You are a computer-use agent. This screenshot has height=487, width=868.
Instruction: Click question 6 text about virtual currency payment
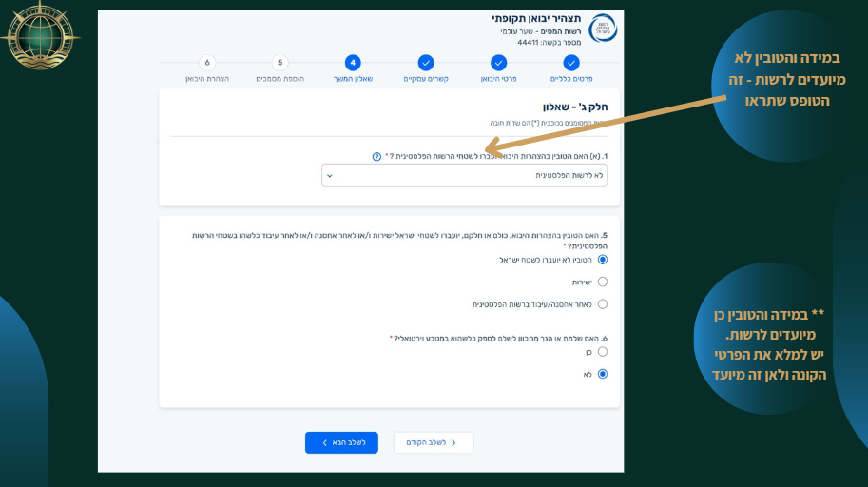click(498, 339)
